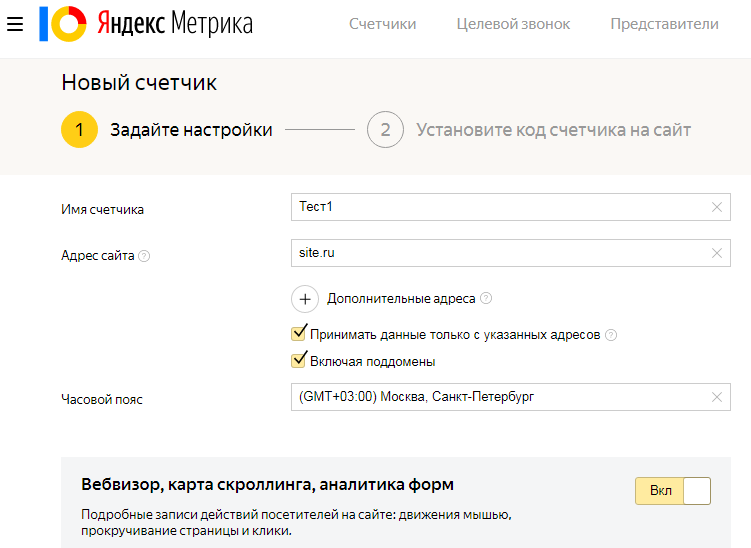Toggle the Вебвизор switch off
Screen dimensions: 751x548
pos(672,491)
